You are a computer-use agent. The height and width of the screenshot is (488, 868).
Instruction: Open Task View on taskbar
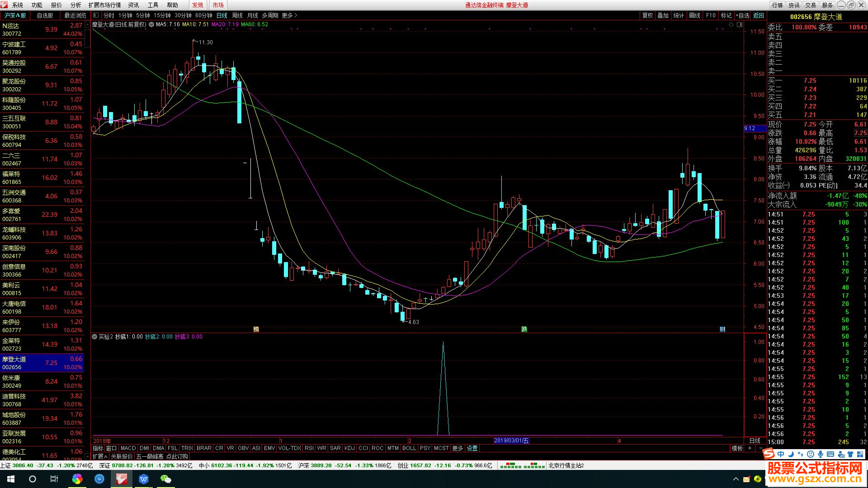coord(54,479)
